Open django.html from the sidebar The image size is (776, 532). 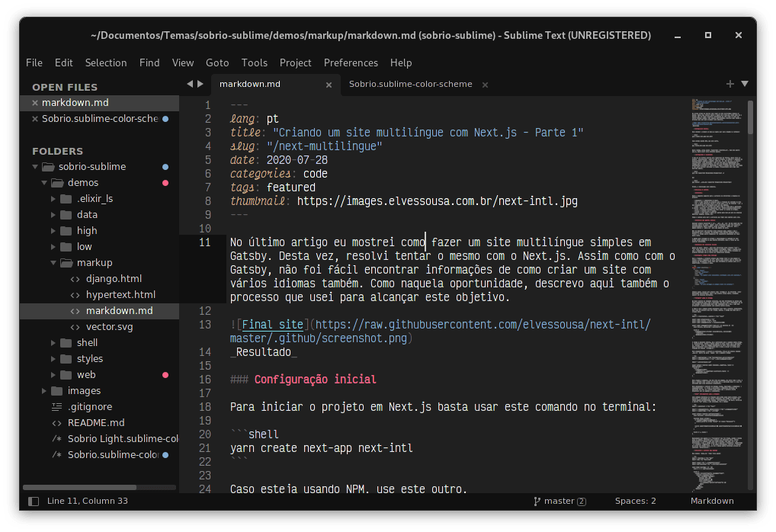tap(114, 279)
